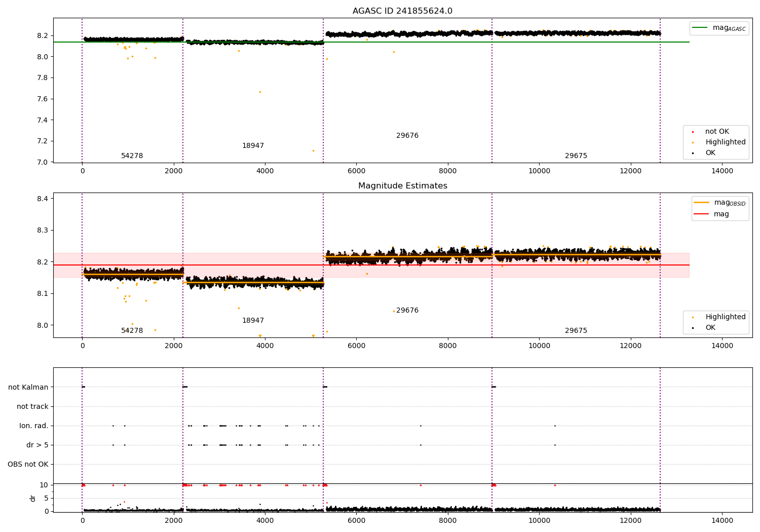
Task: Click the 'dr > 5' axis label
Action: coord(37,445)
